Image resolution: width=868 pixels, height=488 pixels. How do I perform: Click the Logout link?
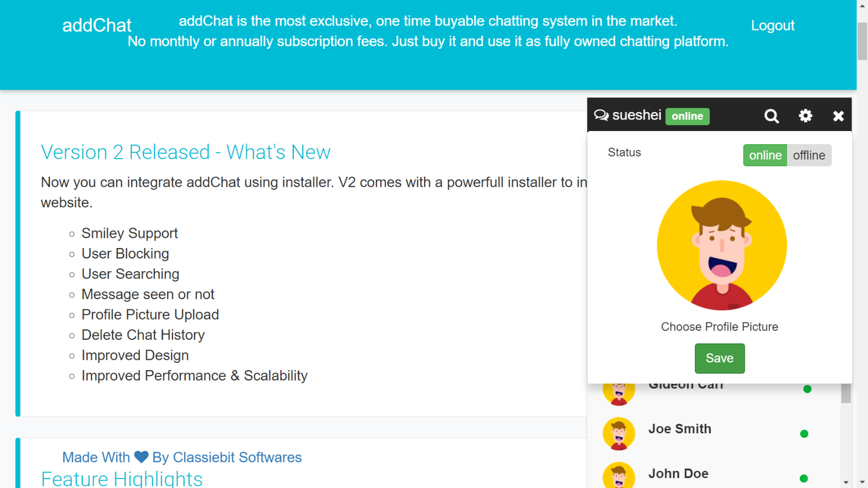[x=773, y=26]
